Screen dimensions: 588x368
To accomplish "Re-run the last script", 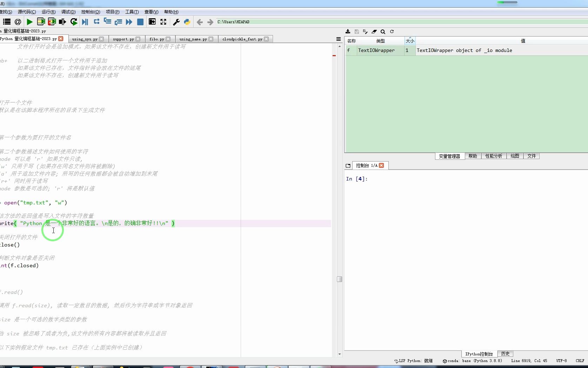I will pos(74,22).
